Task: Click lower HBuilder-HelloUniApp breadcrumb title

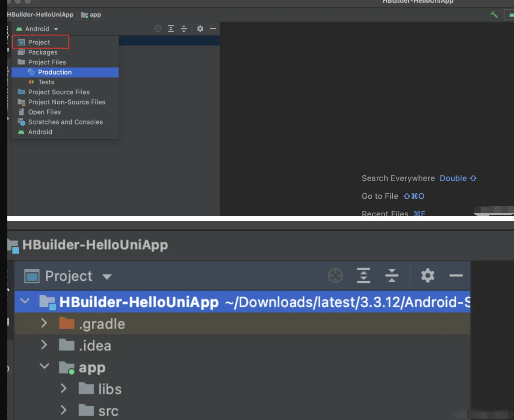Action: click(95, 245)
